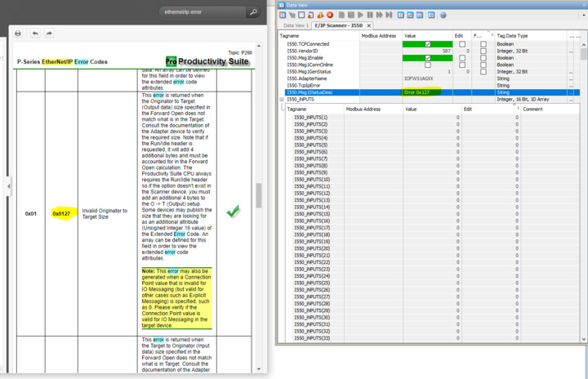
Task: Collapse the I550_INPUTS array row
Action: (x=281, y=100)
